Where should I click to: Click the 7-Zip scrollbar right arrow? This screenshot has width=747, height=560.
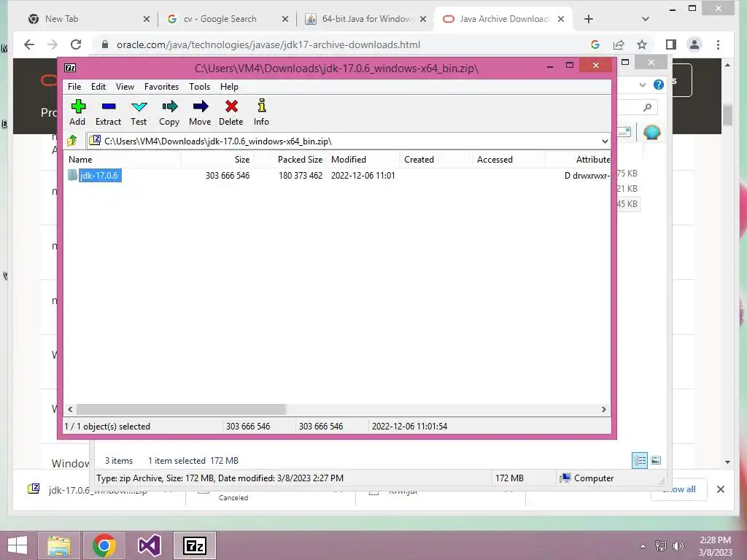tap(603, 410)
